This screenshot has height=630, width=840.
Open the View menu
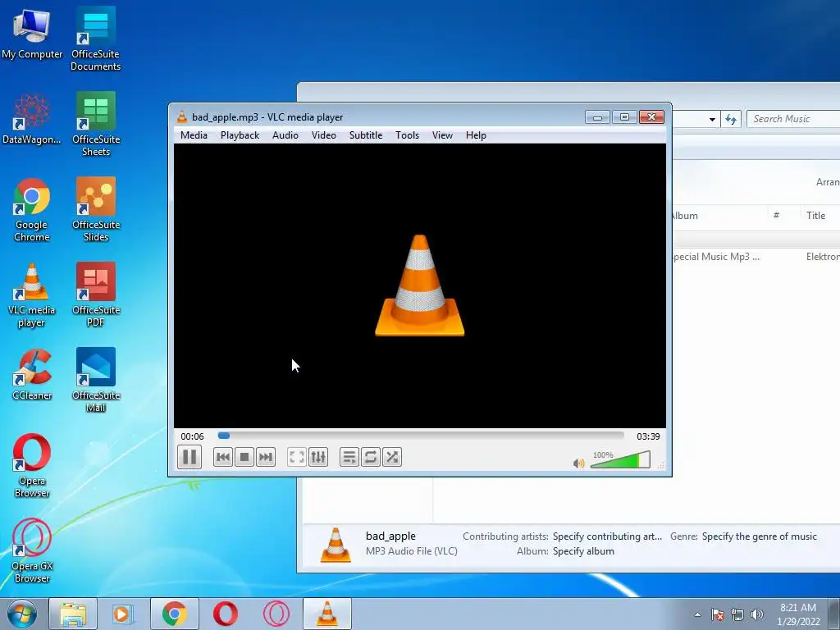[x=442, y=135]
